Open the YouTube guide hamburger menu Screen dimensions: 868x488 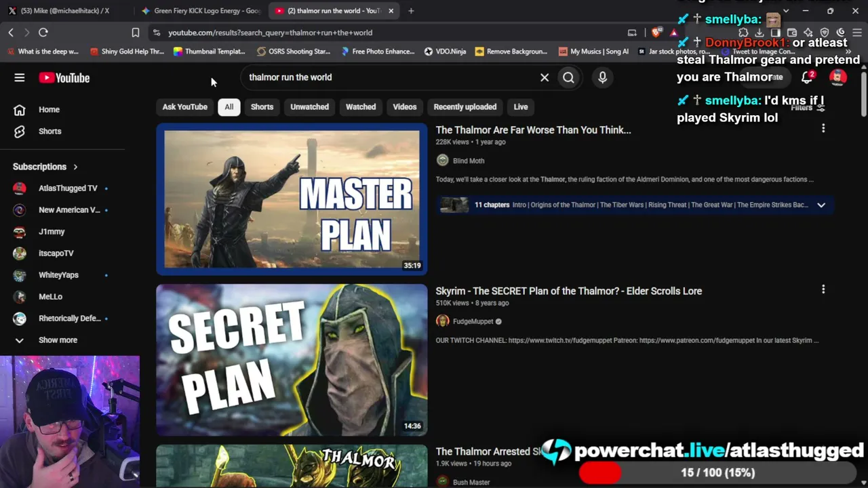click(20, 78)
